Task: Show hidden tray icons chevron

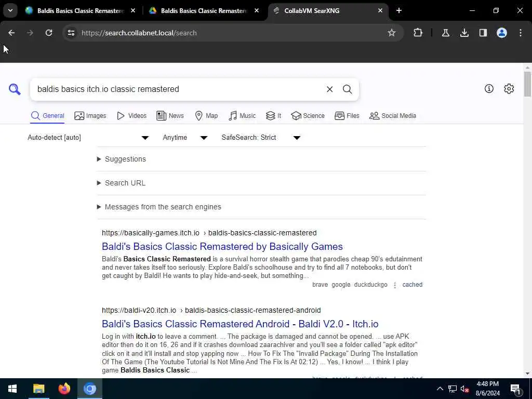Action: 440,389
